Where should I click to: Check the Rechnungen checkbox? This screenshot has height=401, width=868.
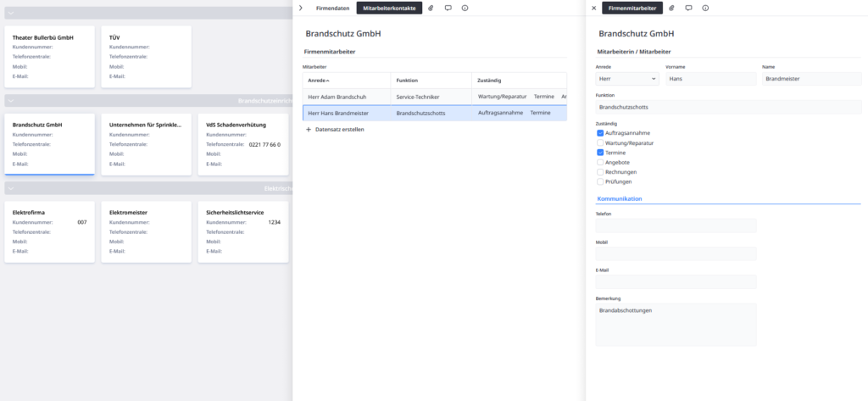point(600,172)
